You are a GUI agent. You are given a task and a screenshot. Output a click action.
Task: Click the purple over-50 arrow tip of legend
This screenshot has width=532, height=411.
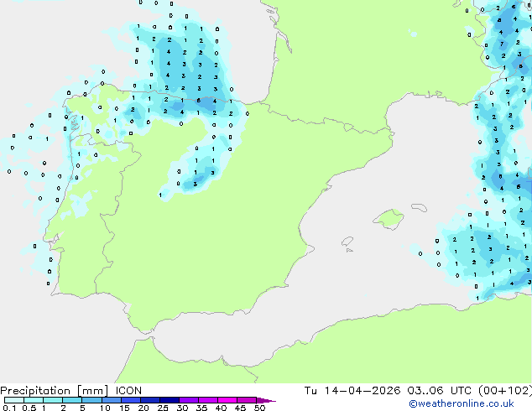[266, 400]
